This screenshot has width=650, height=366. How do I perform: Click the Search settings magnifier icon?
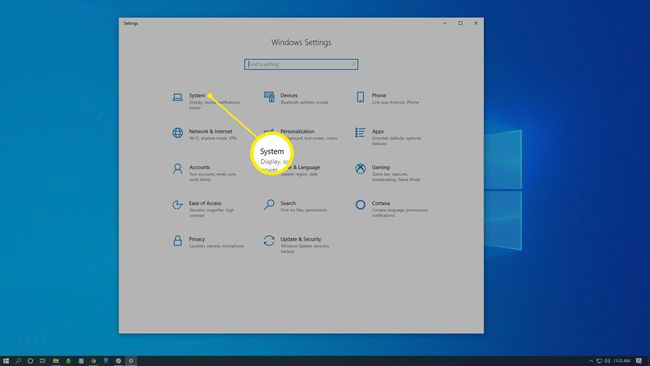pos(269,204)
